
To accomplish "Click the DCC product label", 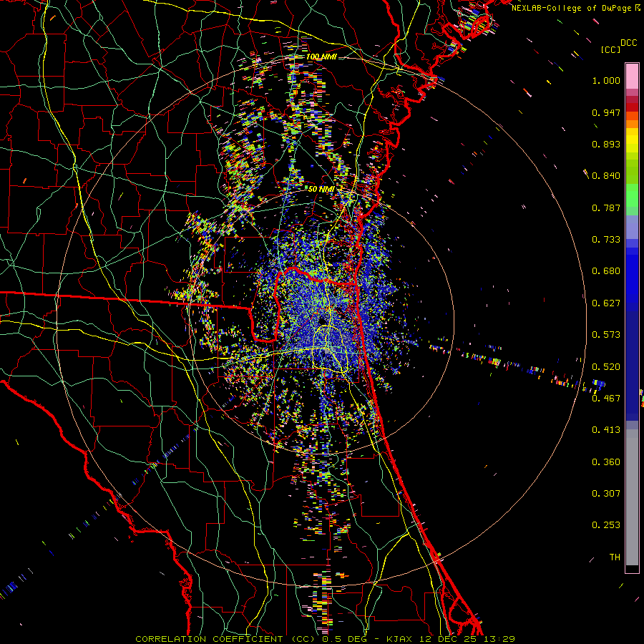I will pyautogui.click(x=629, y=43).
